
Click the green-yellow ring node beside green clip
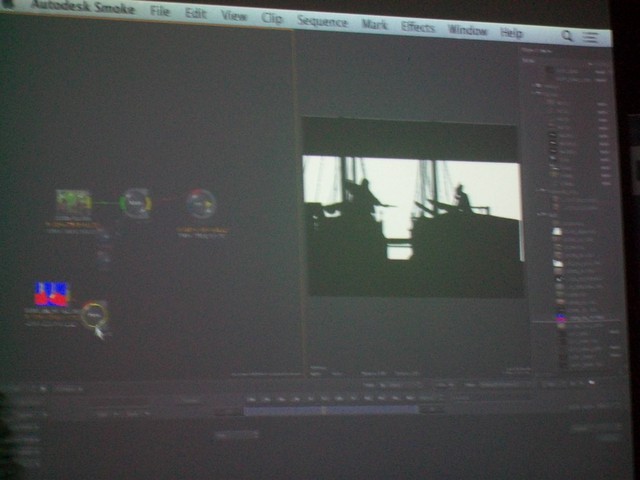point(135,203)
